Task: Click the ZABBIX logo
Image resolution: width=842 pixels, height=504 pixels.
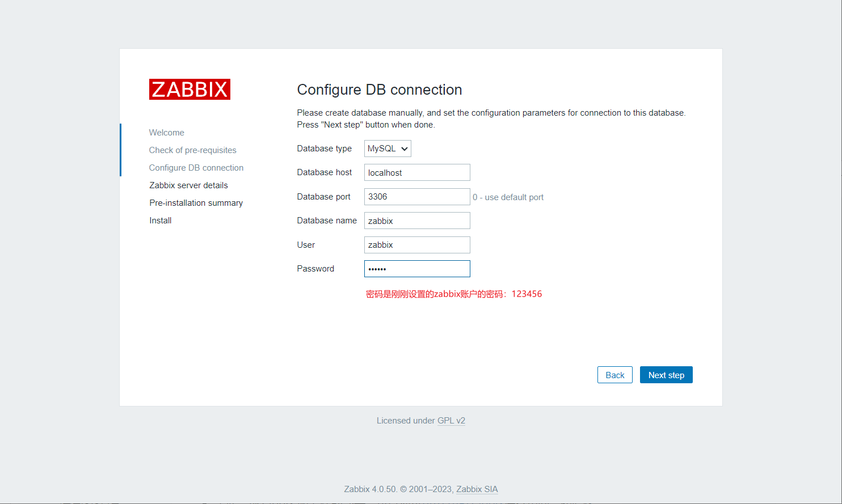Action: coord(190,90)
